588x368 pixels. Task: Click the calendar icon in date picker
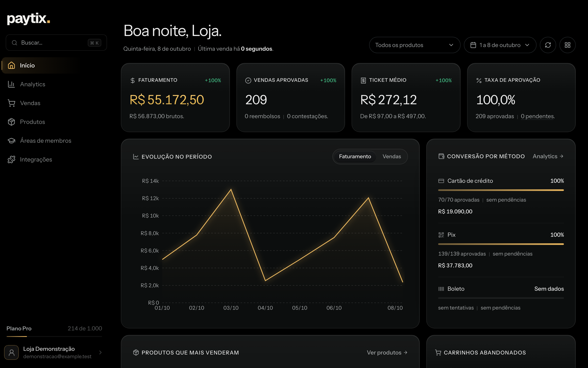[473, 45]
